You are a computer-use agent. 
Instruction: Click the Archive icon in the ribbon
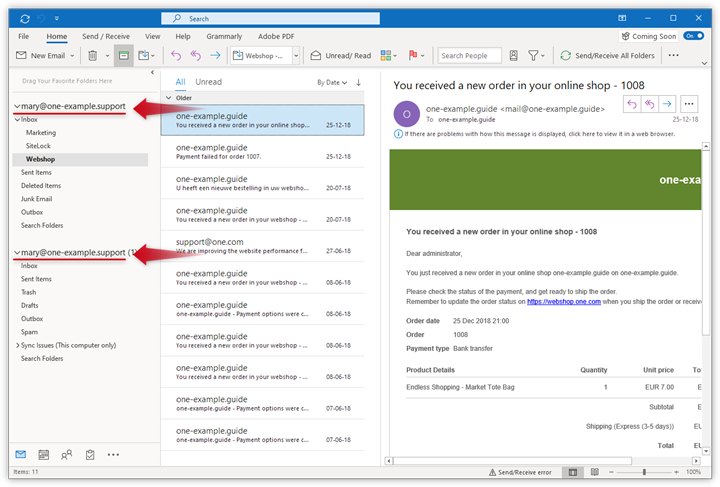[x=123, y=56]
